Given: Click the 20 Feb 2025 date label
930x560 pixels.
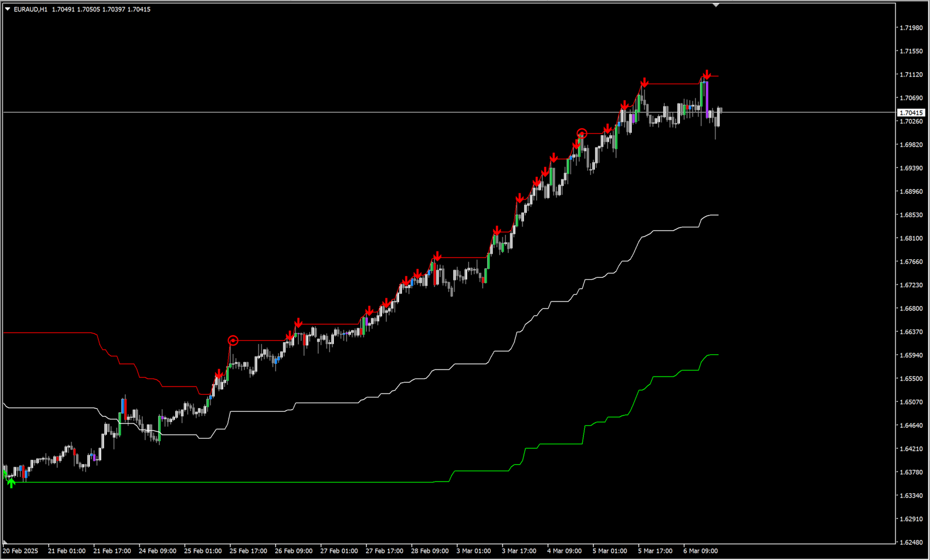Looking at the screenshot, I should point(21,551).
